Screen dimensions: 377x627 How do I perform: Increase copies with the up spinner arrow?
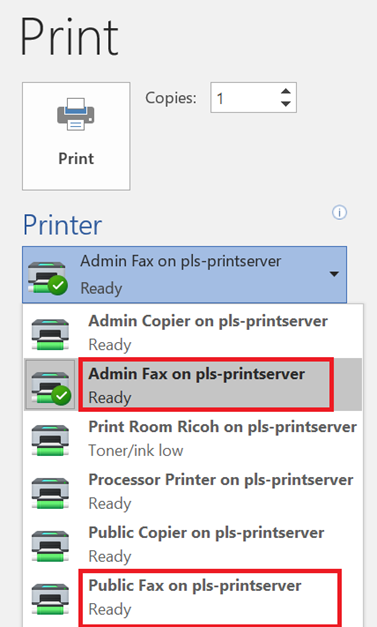(285, 91)
